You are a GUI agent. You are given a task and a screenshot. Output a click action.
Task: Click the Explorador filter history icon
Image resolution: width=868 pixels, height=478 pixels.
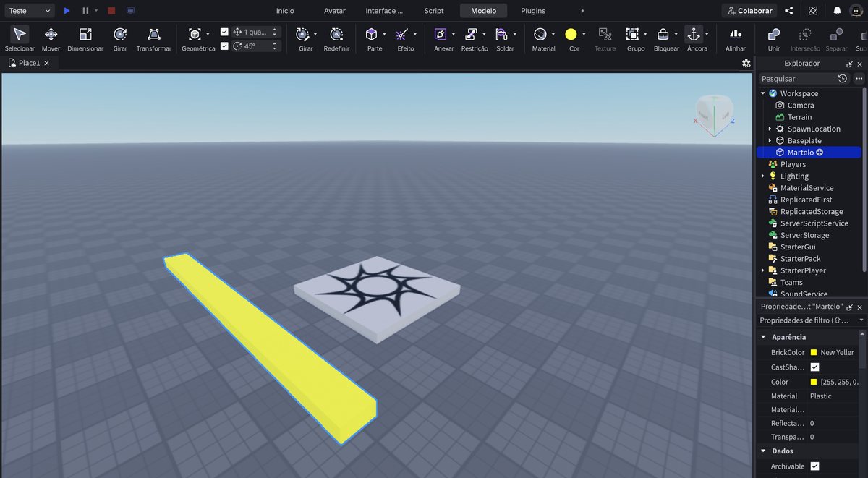pos(843,78)
